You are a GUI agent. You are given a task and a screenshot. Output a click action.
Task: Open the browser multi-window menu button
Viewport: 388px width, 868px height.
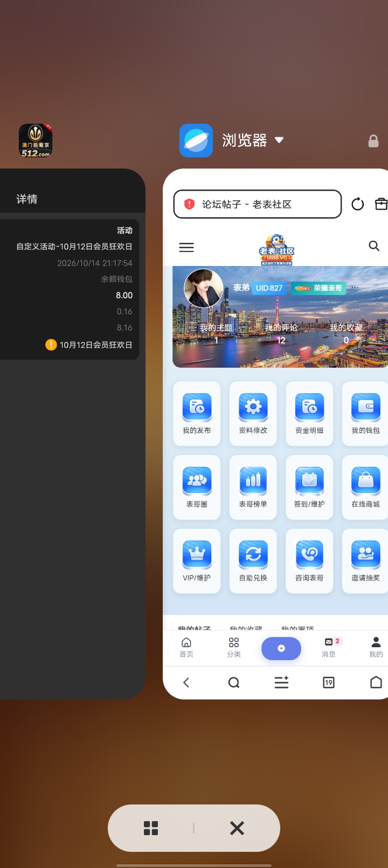pos(329,683)
